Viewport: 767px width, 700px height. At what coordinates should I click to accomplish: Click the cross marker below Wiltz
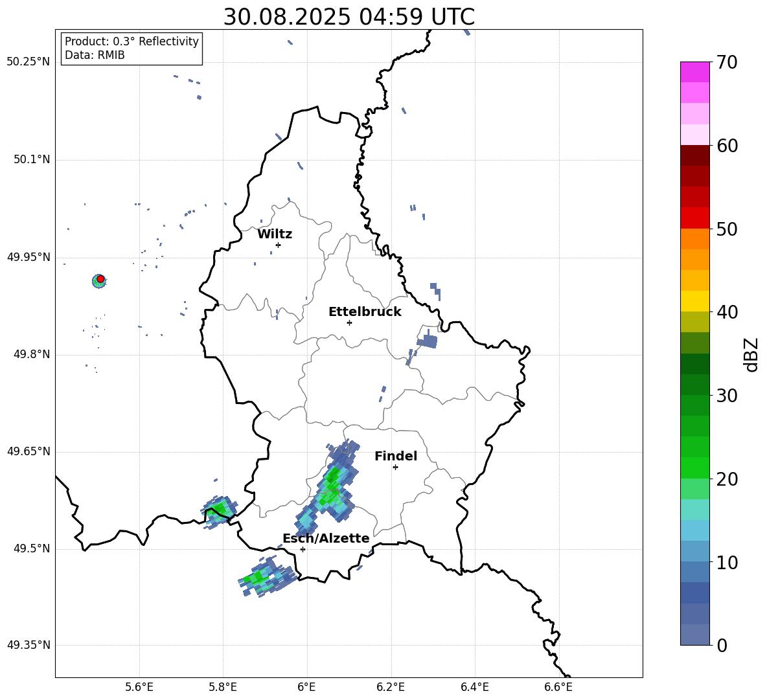pyautogui.click(x=278, y=245)
